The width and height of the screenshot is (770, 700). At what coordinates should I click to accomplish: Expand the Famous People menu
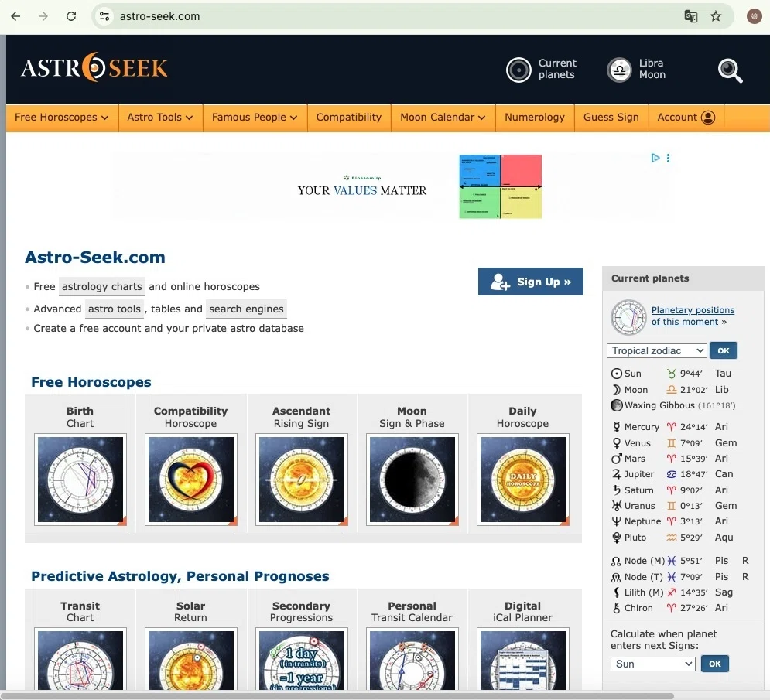click(x=255, y=118)
